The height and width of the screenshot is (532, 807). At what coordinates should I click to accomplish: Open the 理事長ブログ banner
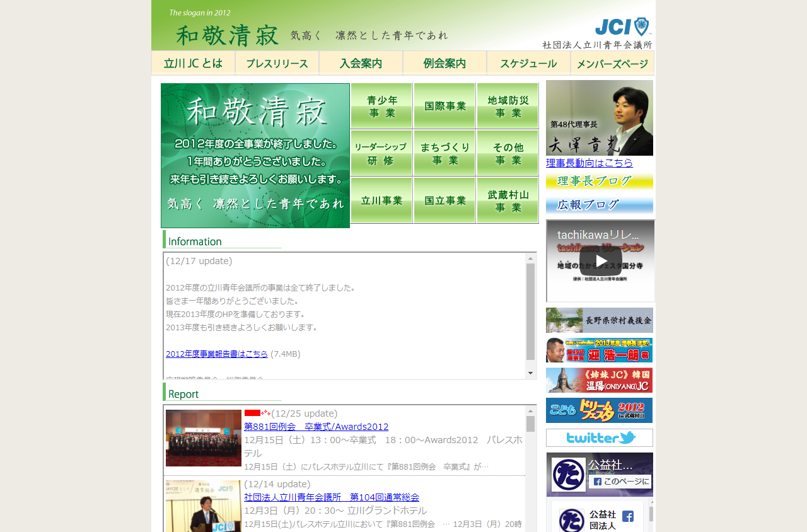click(600, 181)
